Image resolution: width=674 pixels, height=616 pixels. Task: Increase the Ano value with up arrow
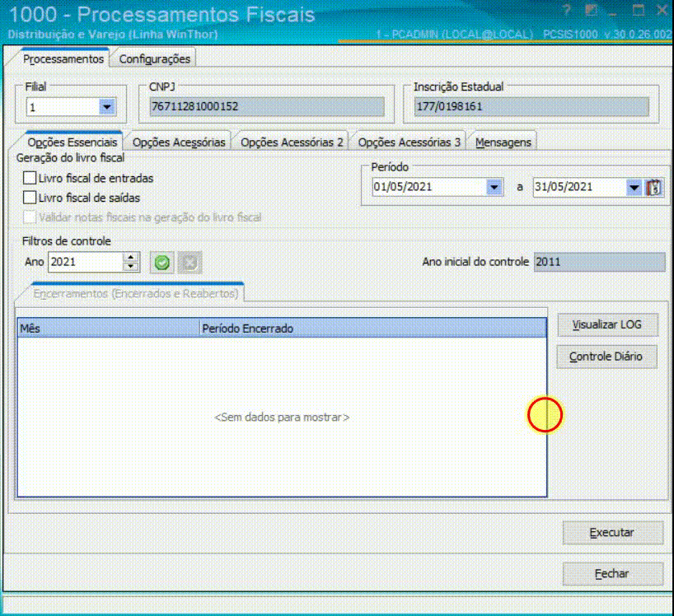click(x=130, y=257)
